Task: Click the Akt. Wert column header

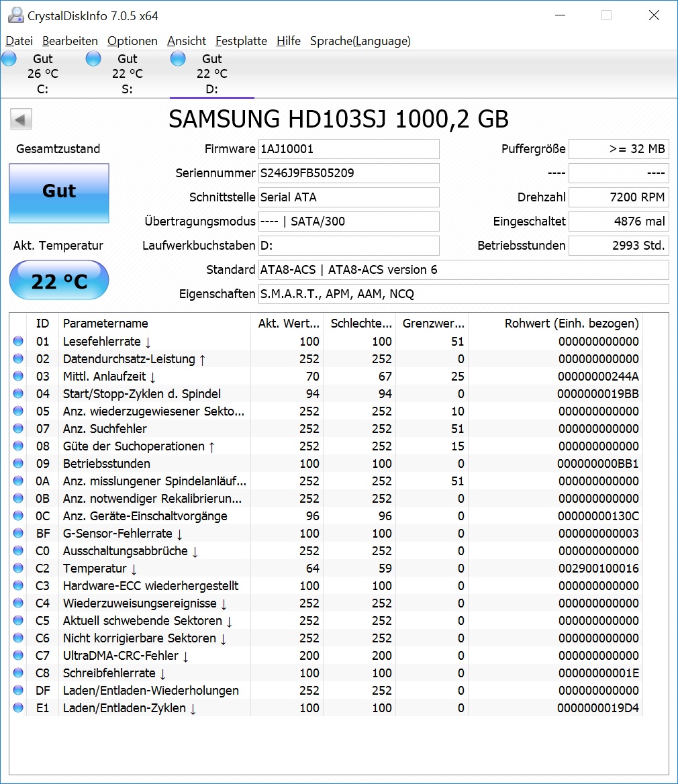Action: pos(287,324)
